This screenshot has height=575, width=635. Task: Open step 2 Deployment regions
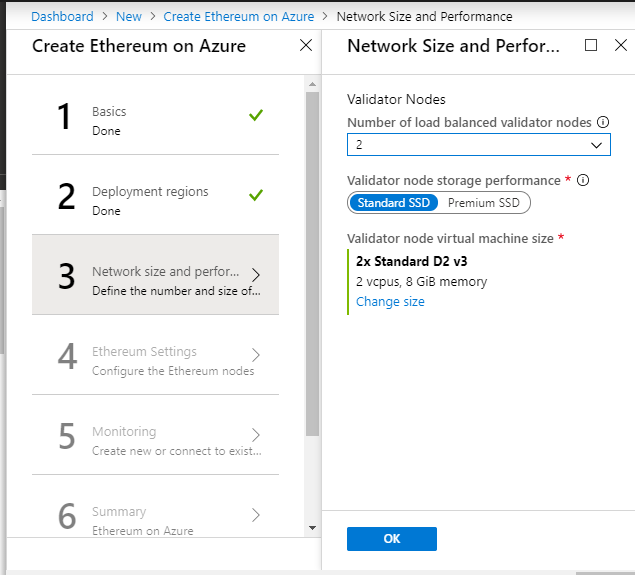tap(156, 195)
